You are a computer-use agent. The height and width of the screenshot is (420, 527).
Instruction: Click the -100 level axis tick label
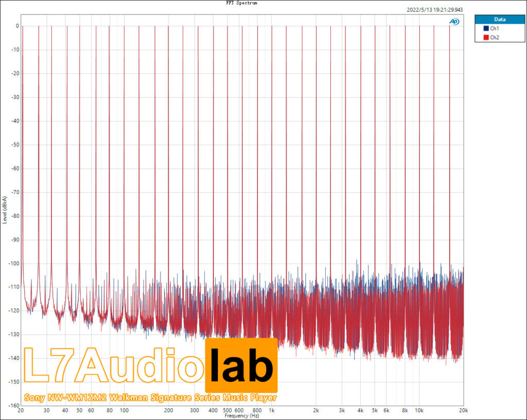pyautogui.click(x=14, y=264)
